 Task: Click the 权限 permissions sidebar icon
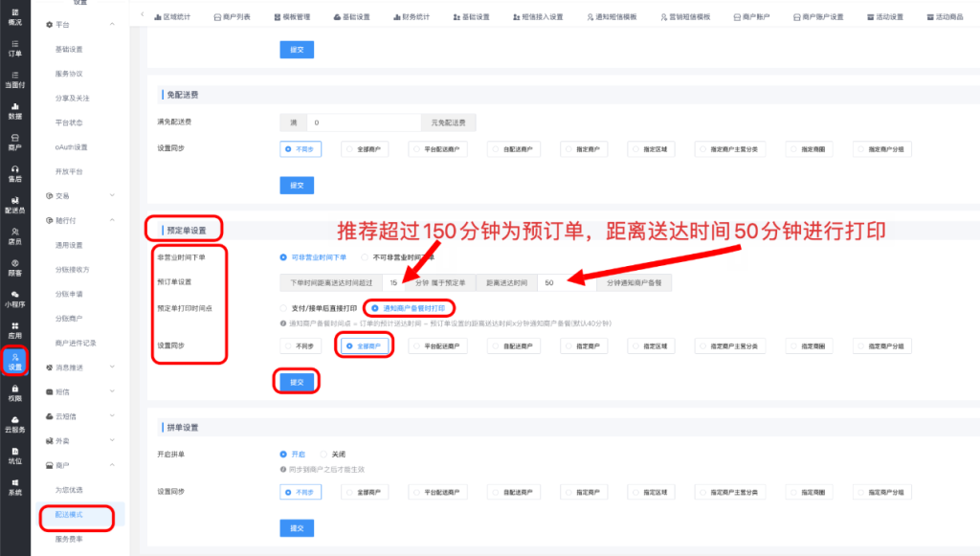click(x=14, y=392)
